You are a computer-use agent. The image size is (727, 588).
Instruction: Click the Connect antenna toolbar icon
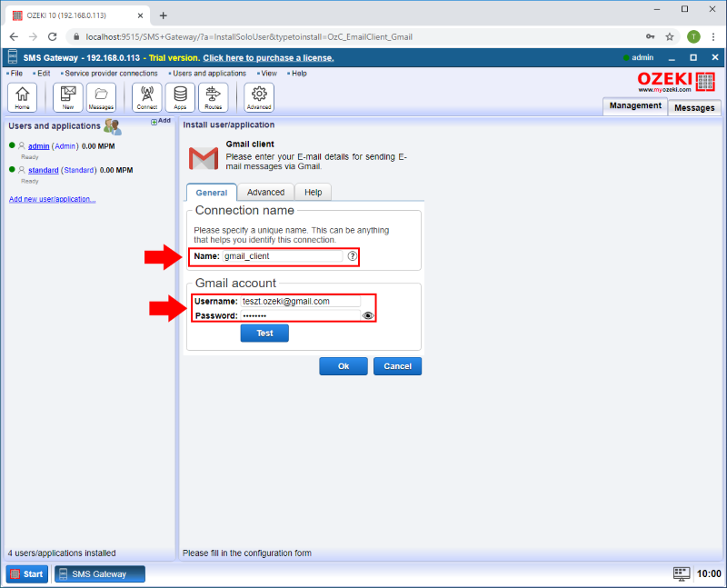(x=147, y=97)
